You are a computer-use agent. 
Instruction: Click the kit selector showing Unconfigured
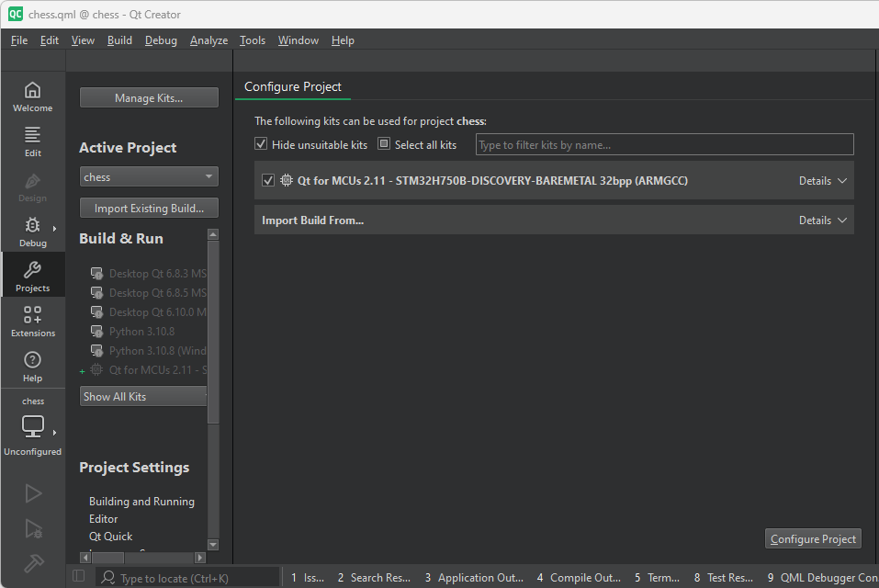[x=32, y=430]
